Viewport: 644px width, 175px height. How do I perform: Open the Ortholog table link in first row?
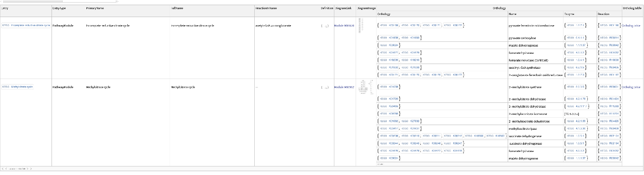tap(631, 26)
